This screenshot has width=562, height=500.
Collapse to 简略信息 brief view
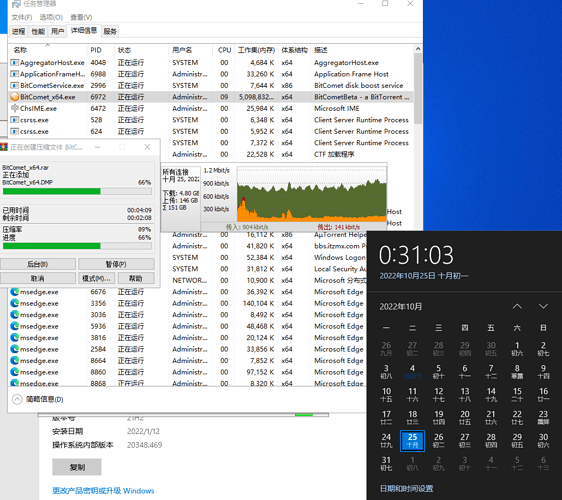[38, 399]
